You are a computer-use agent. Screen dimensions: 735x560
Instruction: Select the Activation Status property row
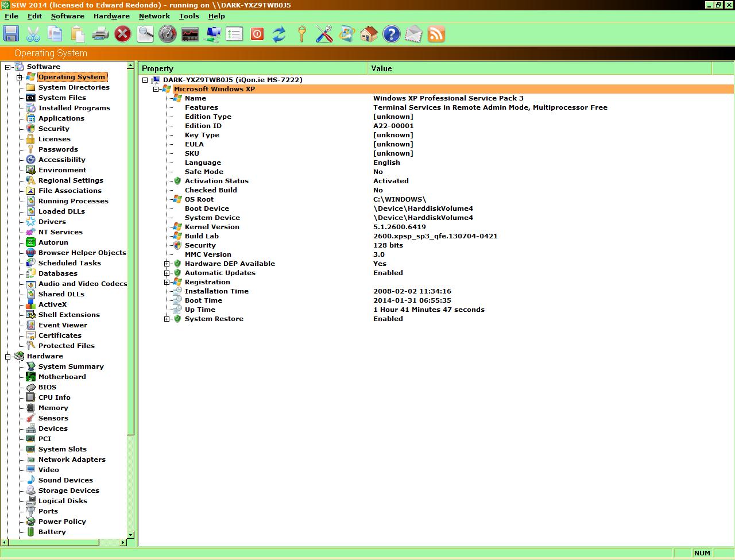pyautogui.click(x=436, y=181)
